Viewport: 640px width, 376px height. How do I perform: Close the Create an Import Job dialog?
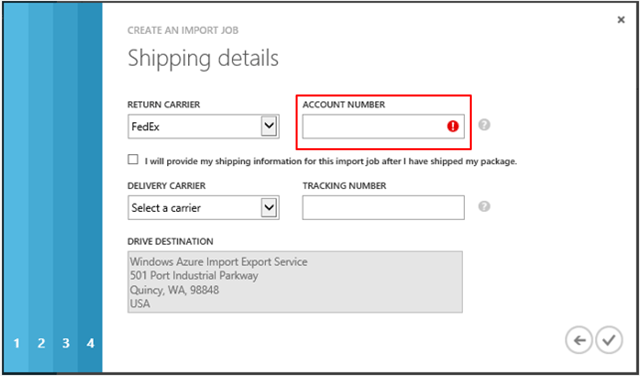point(621,20)
